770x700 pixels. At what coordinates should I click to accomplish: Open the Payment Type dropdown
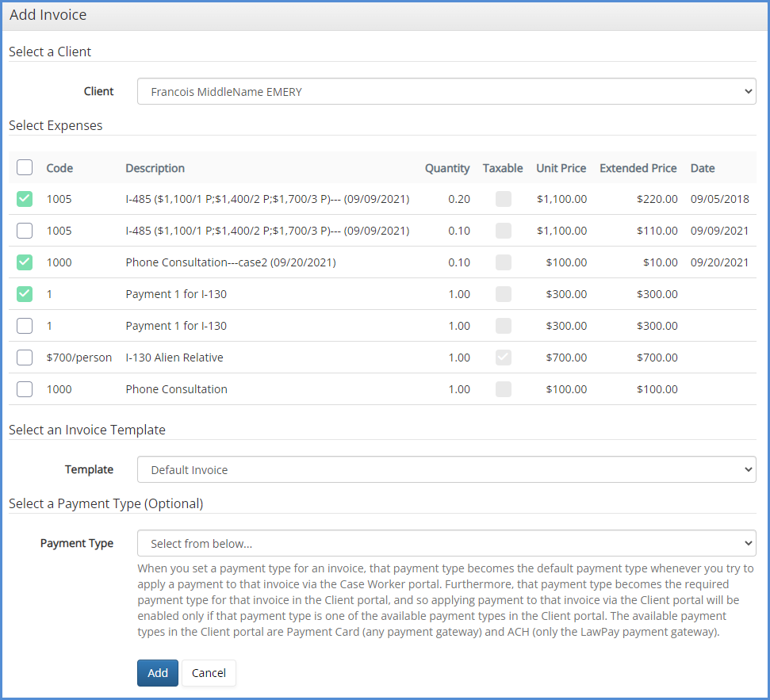446,544
